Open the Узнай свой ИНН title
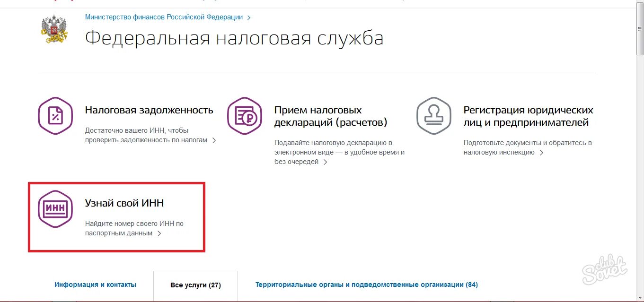The height and width of the screenshot is (302, 644). tap(124, 203)
